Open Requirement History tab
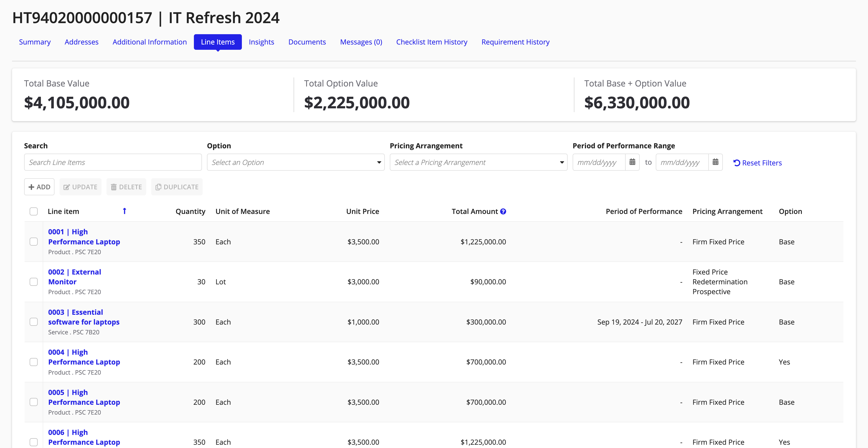 coord(515,42)
